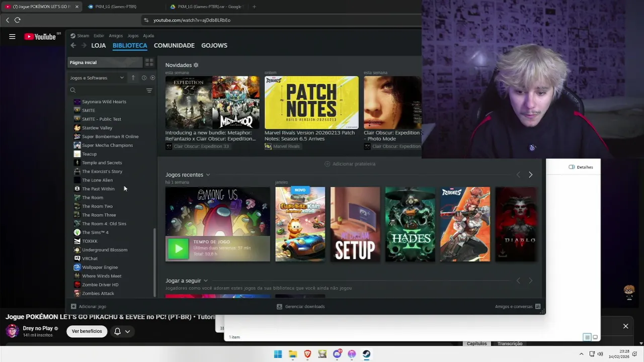The height and width of the screenshot is (362, 644).
Task: Click the YouTube logo
Action: click(x=40, y=37)
